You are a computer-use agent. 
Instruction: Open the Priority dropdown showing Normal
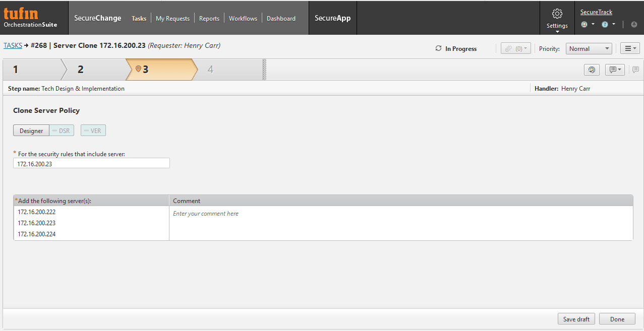[x=588, y=48]
